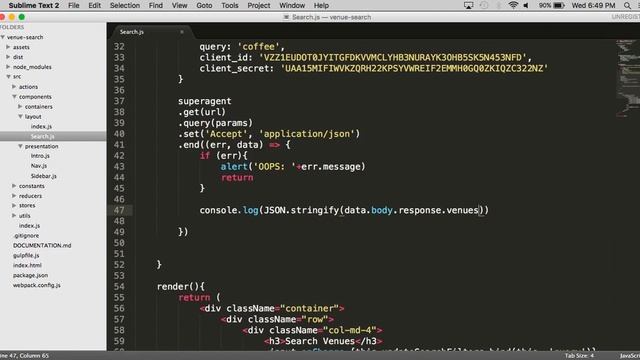Open the Sublime Text 2 application menu

(x=34, y=5)
